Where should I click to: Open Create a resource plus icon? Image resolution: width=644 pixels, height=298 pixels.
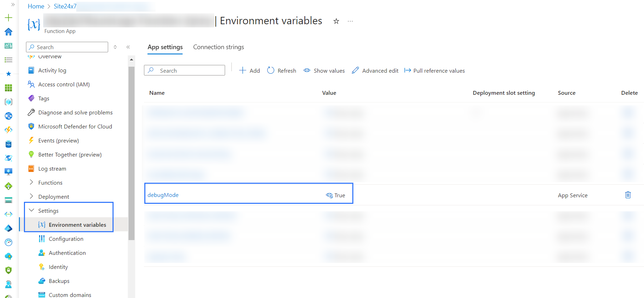pyautogui.click(x=8, y=18)
